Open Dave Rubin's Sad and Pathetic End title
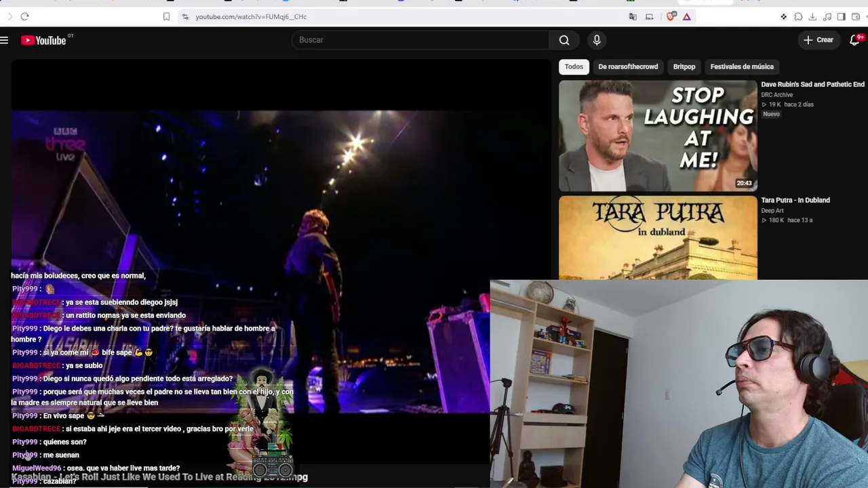 812,84
